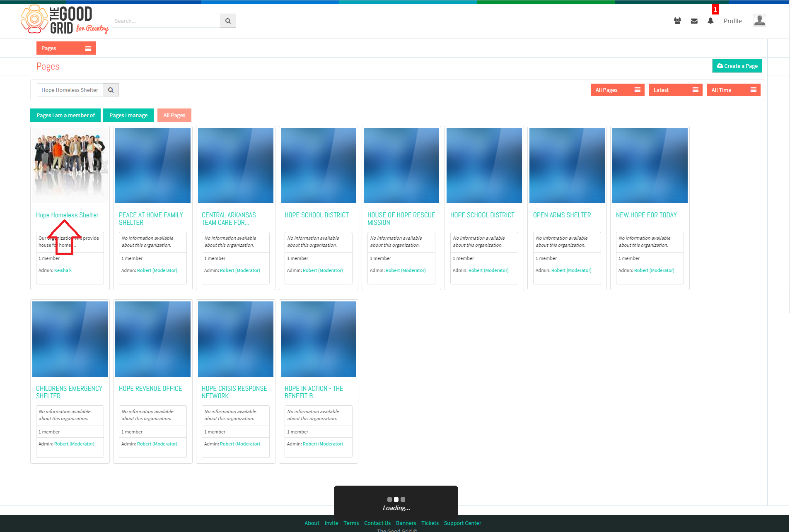Open Hope Homeless Shelter page title
Image resolution: width=790 pixels, height=532 pixels.
tap(67, 215)
